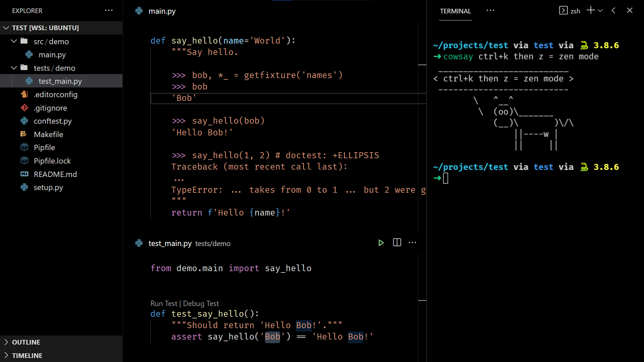Viewport: 644px width, 362px height.
Task: Switch focus to the main.py editor title
Action: pyautogui.click(x=162, y=11)
